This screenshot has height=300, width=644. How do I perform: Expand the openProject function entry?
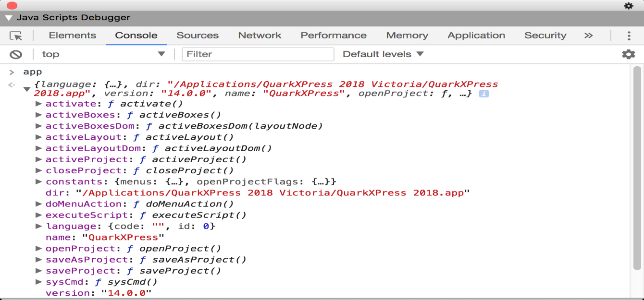pyautogui.click(x=38, y=248)
